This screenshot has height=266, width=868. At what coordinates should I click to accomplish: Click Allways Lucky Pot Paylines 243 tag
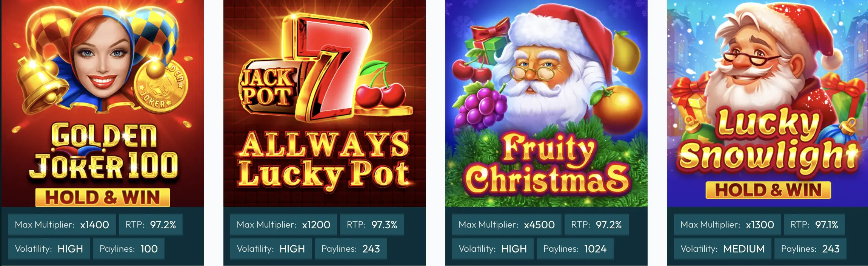351,249
